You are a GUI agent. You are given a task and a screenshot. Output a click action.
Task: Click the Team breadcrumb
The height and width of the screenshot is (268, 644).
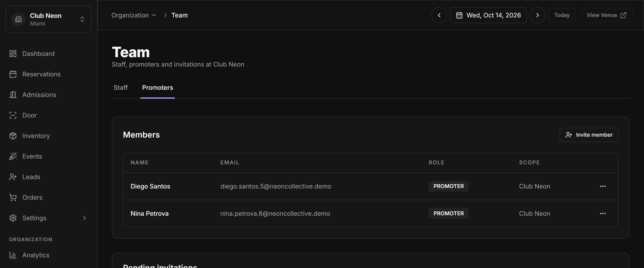[180, 15]
